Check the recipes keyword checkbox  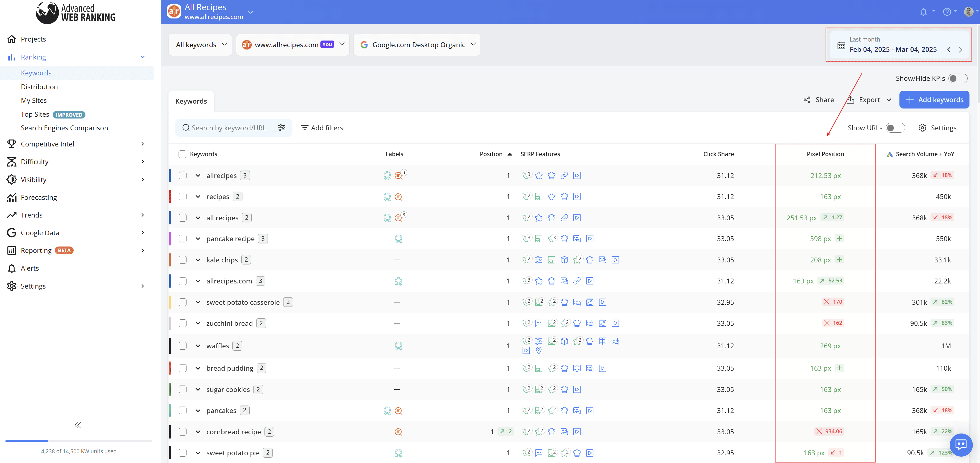183,197
